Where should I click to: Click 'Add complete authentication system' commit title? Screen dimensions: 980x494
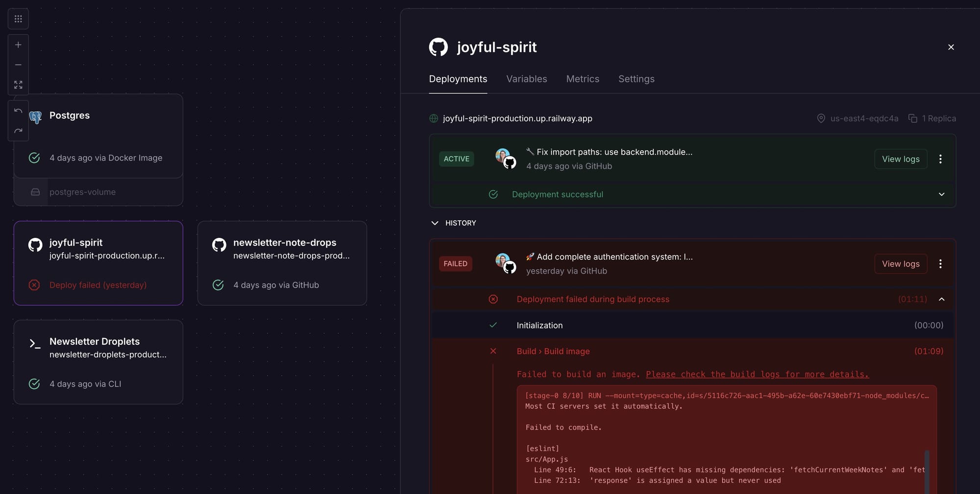[610, 257]
